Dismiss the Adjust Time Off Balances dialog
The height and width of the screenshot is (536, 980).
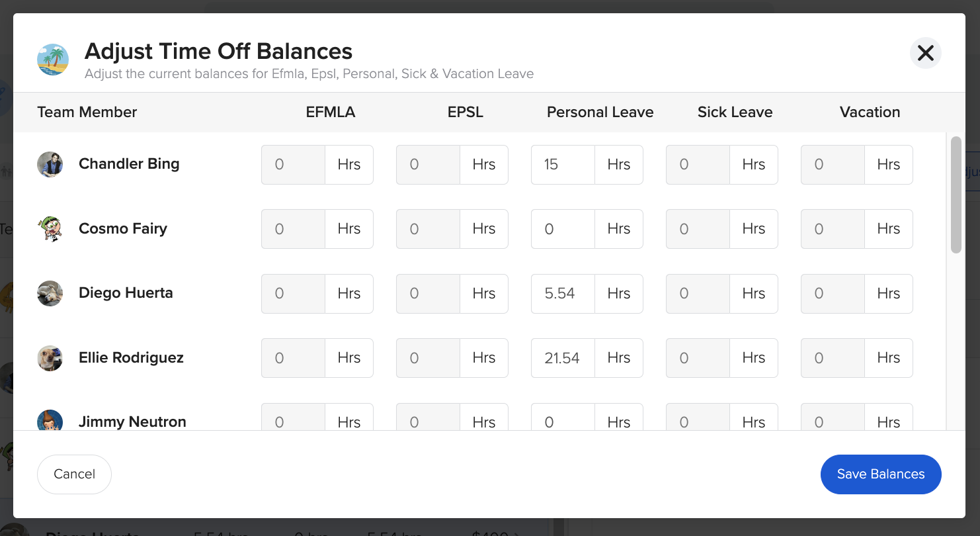[925, 53]
